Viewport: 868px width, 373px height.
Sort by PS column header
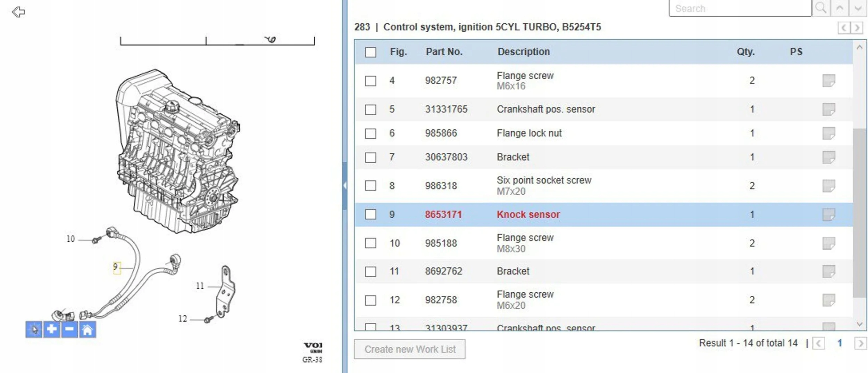pos(796,52)
